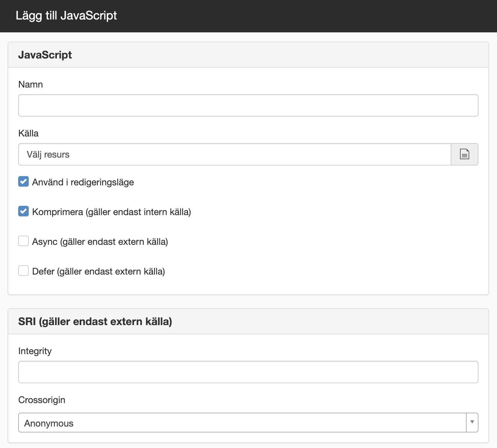Click the Källa field label

28,133
